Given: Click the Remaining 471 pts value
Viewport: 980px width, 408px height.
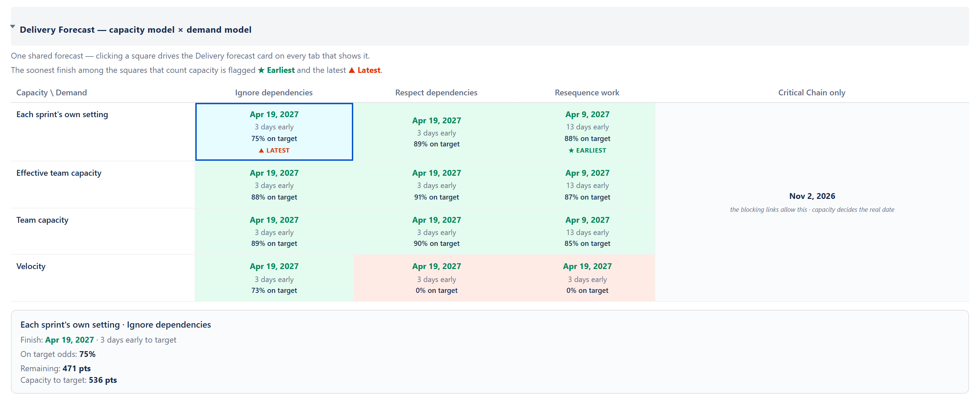Looking at the screenshot, I should tap(77, 368).
